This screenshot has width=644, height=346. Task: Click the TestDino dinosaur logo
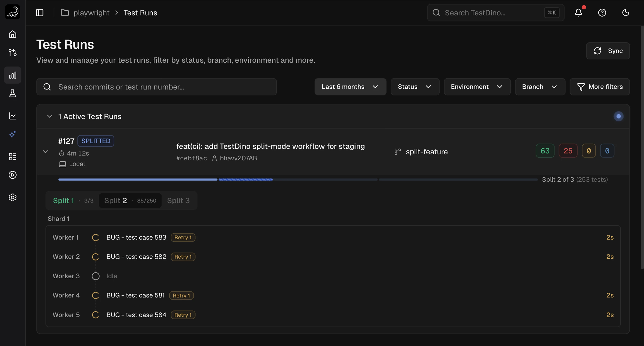13,12
